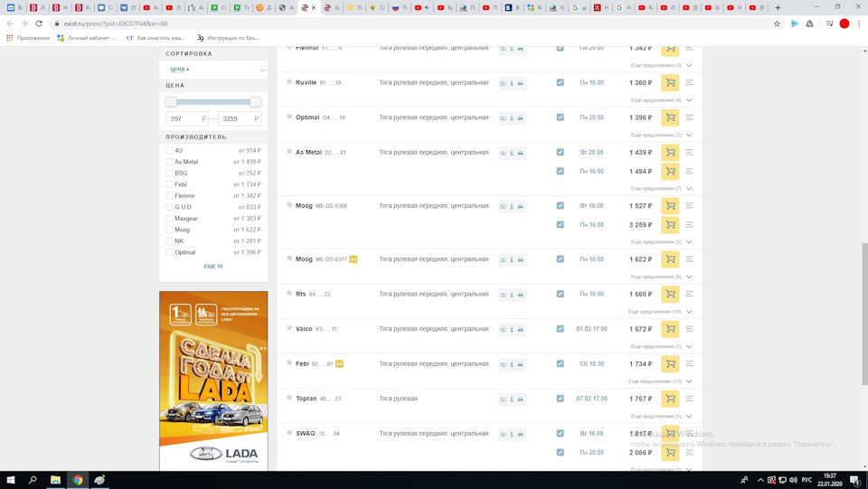Screen dimensions: 868x489
Task: Open list menu icon for Topran 1 767 ₽
Action: tap(689, 399)
